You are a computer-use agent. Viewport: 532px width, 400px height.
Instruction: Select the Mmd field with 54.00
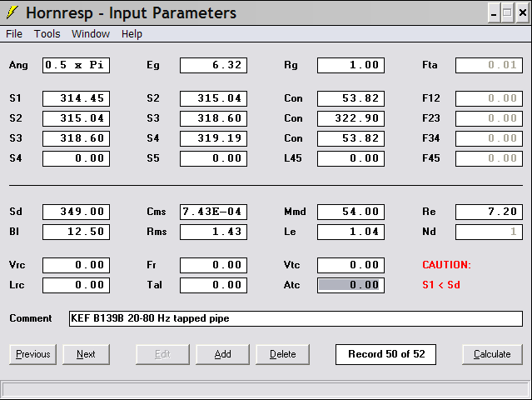(351, 212)
